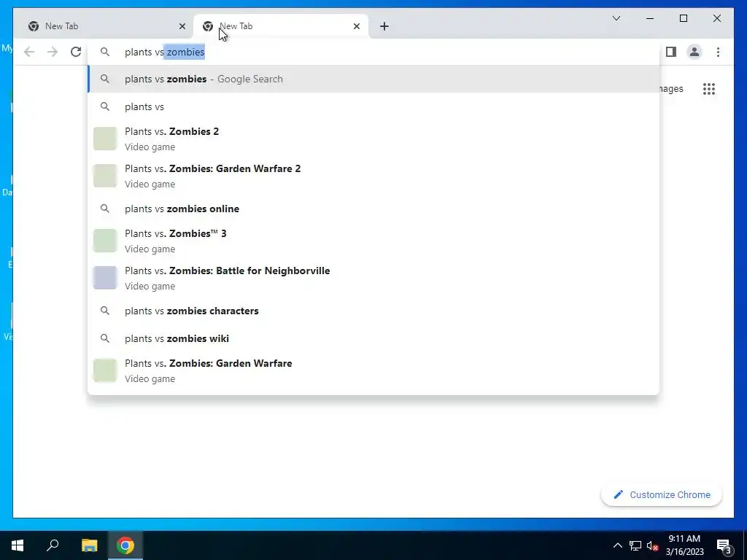Open the Windows Start menu

click(18, 545)
